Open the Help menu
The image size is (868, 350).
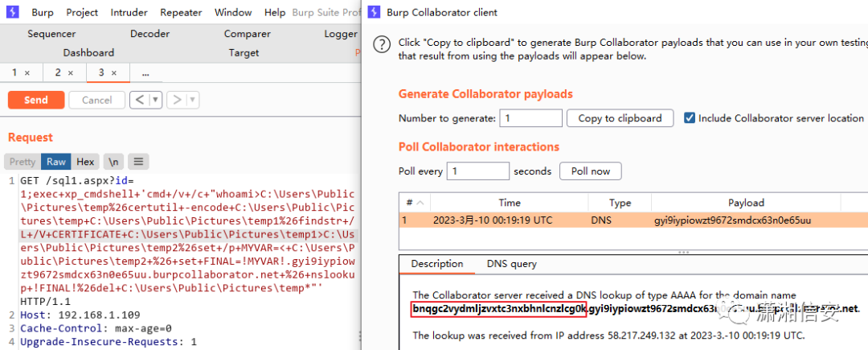pos(275,12)
